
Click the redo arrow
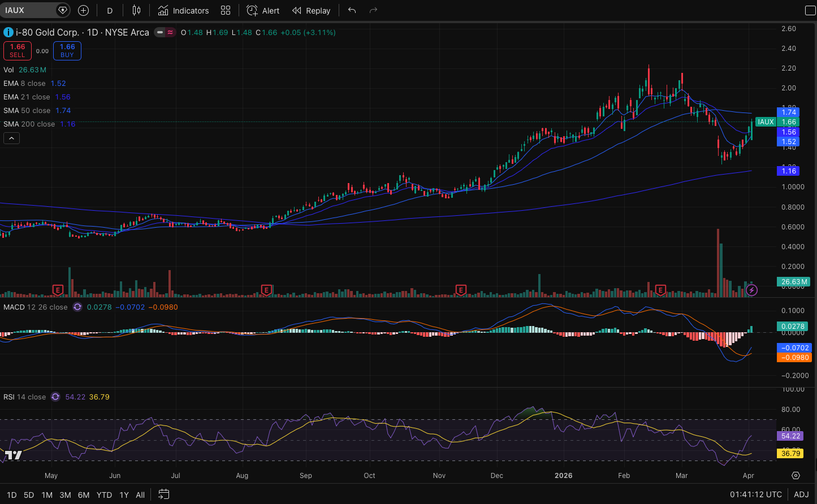pyautogui.click(x=373, y=10)
